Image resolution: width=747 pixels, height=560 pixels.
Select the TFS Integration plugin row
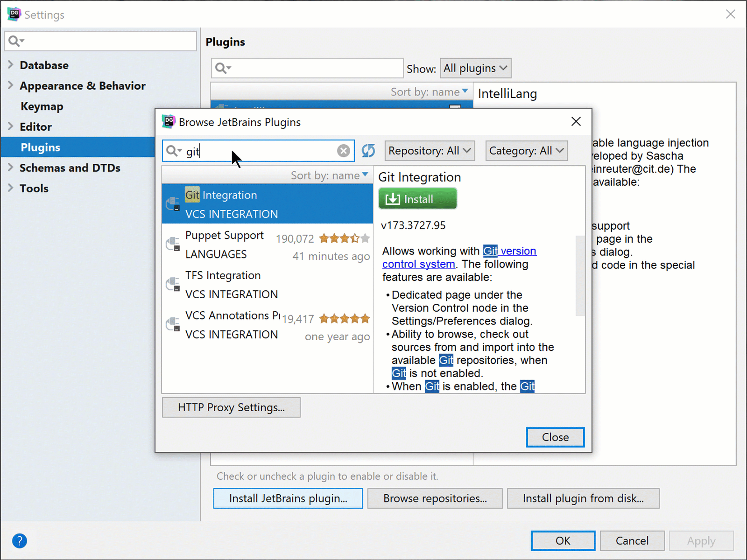[267, 284]
